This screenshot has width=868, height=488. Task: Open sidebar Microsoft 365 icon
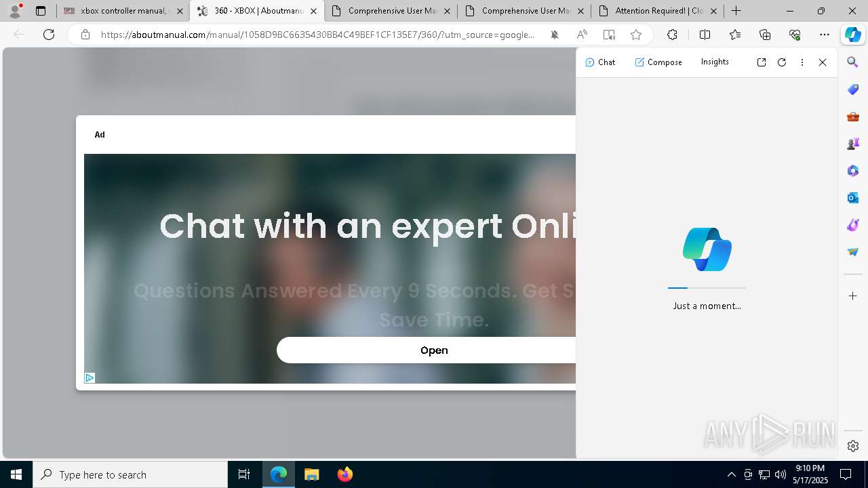[853, 171]
